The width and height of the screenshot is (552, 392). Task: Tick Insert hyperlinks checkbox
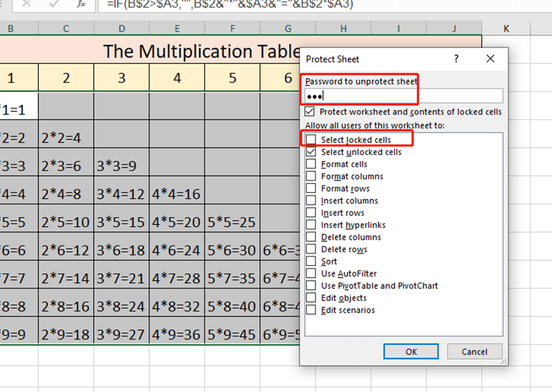[311, 225]
